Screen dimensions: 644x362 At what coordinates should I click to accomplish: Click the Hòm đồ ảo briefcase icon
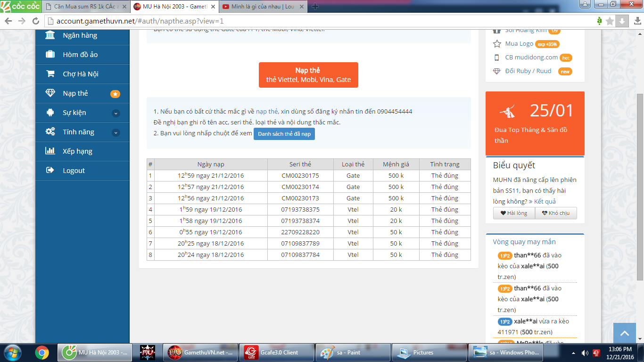[x=50, y=55]
